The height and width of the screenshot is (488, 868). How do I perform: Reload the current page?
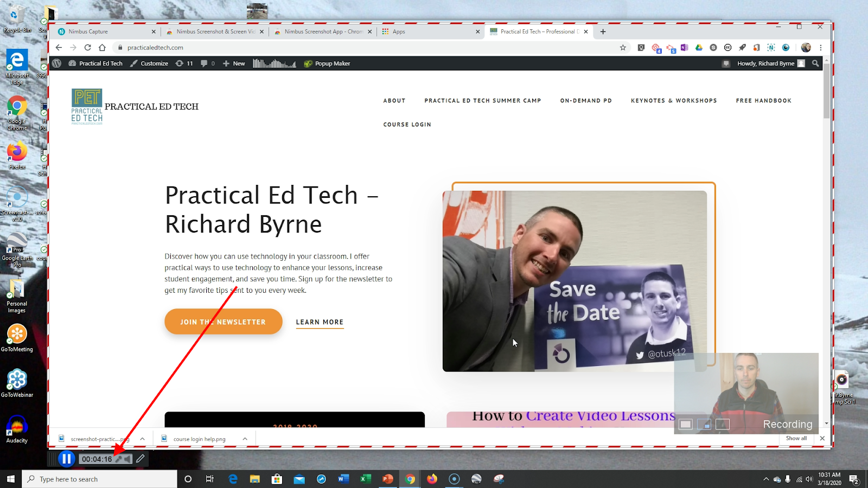[87, 48]
